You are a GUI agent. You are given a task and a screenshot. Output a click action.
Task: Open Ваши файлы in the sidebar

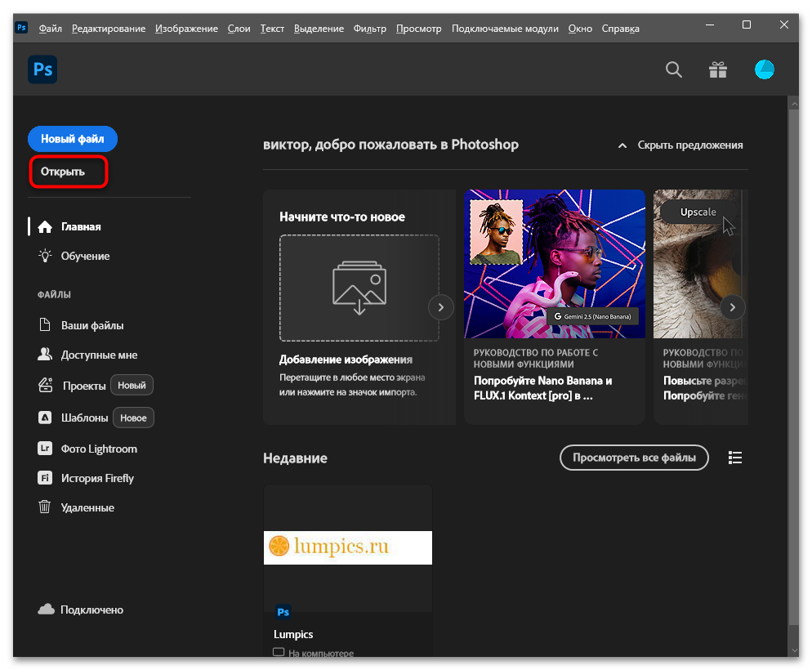pyautogui.click(x=44, y=326)
